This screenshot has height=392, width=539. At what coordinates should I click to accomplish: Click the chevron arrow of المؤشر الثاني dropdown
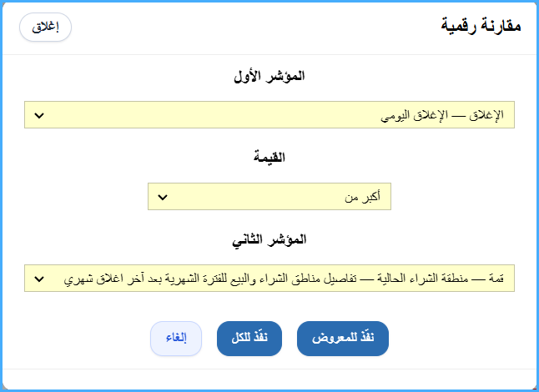[39, 279]
